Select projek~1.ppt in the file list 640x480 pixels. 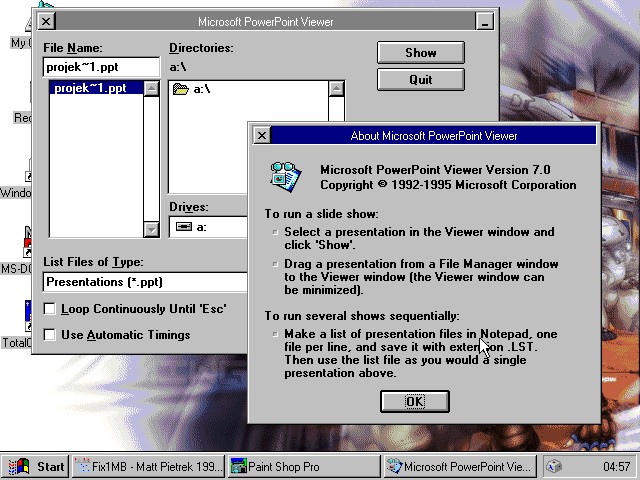pos(96,88)
